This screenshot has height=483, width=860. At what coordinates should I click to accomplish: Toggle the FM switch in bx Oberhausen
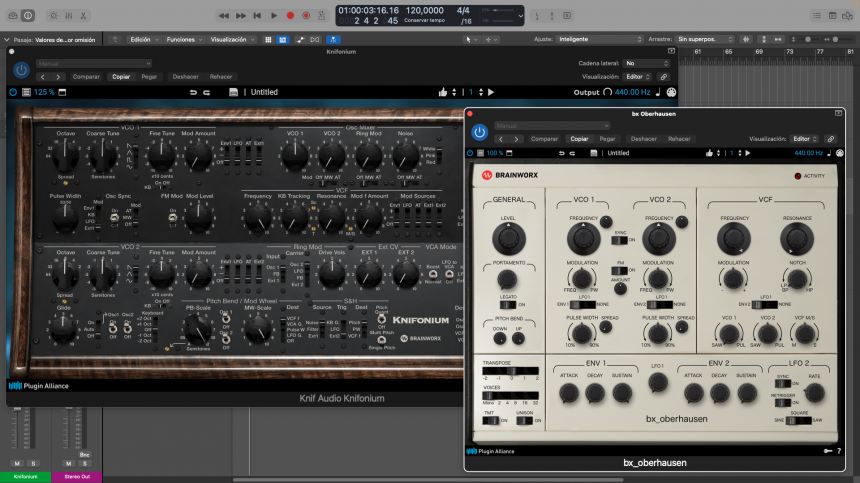point(620,270)
